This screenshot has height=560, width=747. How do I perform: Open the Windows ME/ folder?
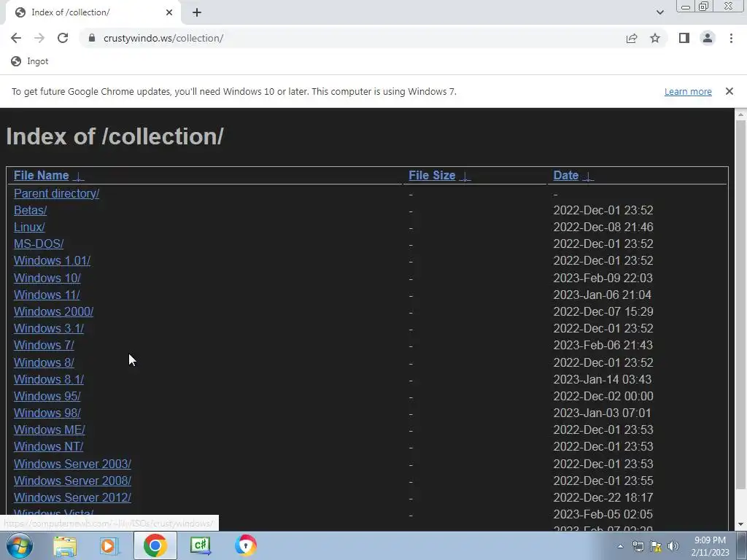(x=50, y=429)
